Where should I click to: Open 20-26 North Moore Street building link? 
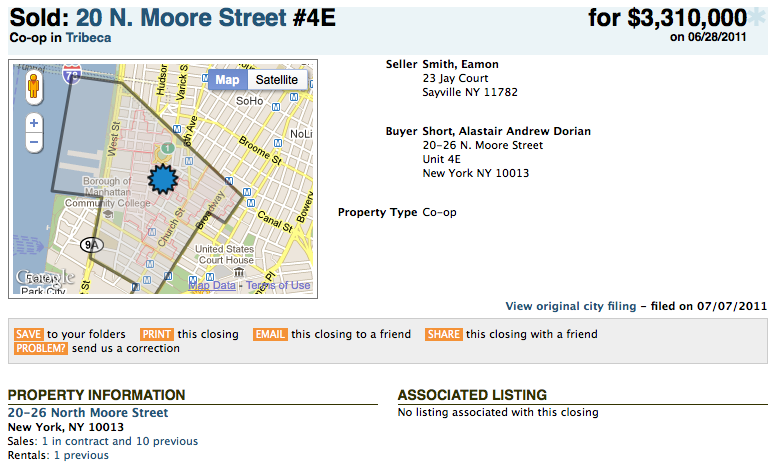tap(88, 413)
